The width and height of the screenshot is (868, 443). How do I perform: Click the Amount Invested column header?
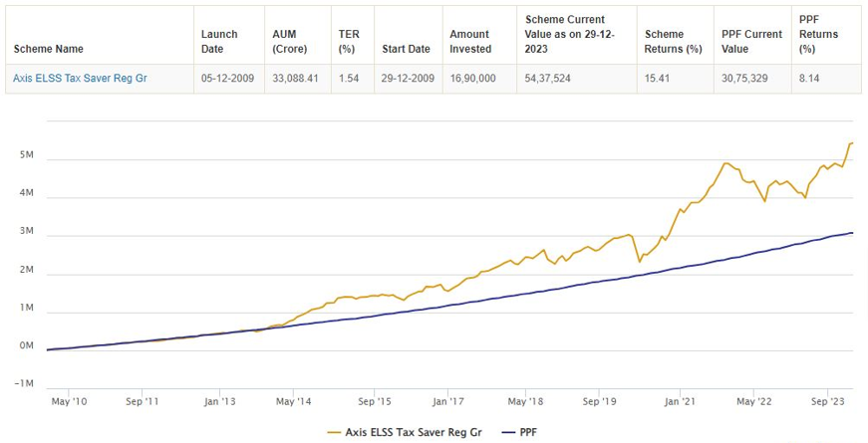(x=470, y=42)
